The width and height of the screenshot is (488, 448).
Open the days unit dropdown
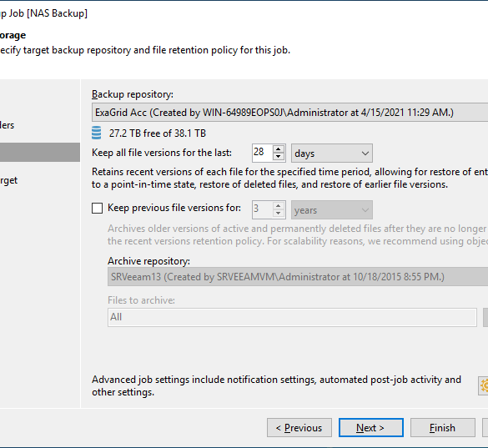click(x=332, y=154)
